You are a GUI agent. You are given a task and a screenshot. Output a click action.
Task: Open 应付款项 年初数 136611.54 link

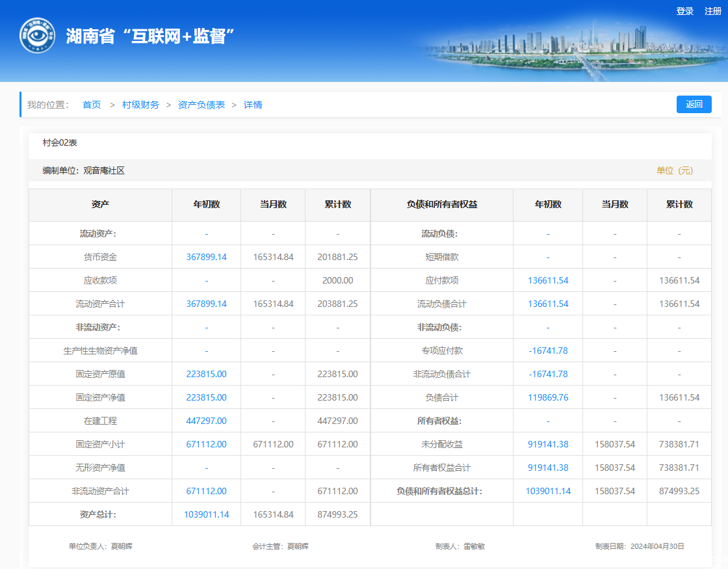coord(548,280)
